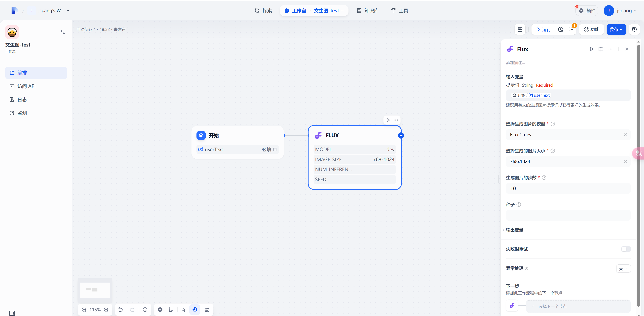Add a note with the note icon
The image size is (644, 316).
[x=171, y=310]
